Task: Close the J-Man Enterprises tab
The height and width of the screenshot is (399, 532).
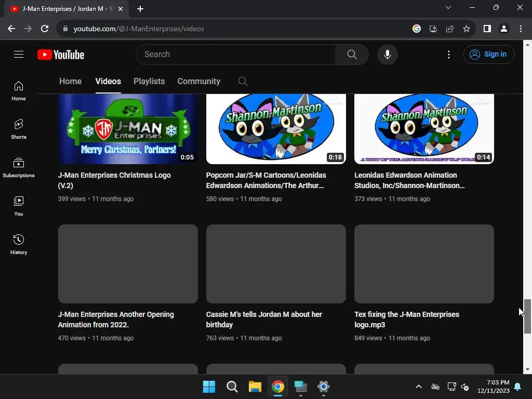Action: tap(121, 9)
